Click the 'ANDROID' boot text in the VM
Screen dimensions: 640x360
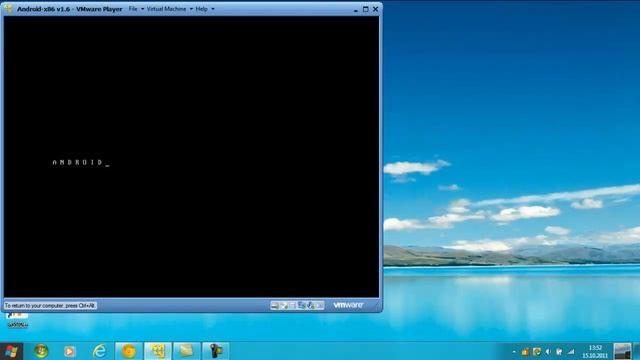[x=78, y=162]
